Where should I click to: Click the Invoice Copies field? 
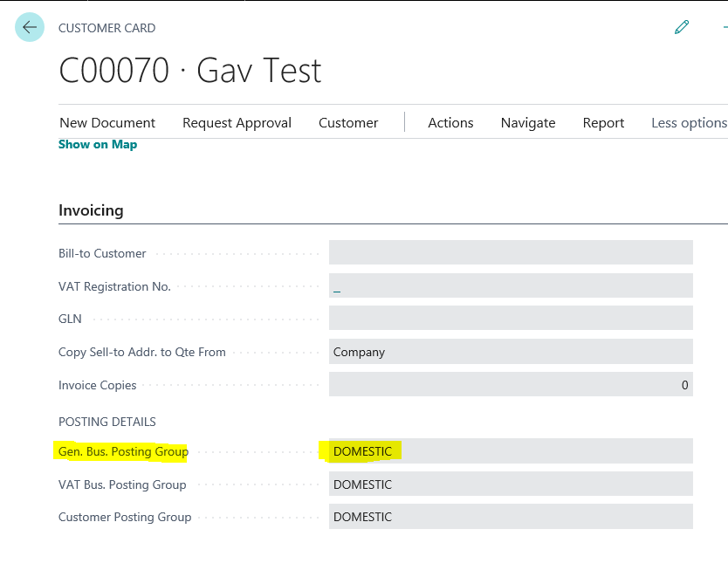click(511, 385)
